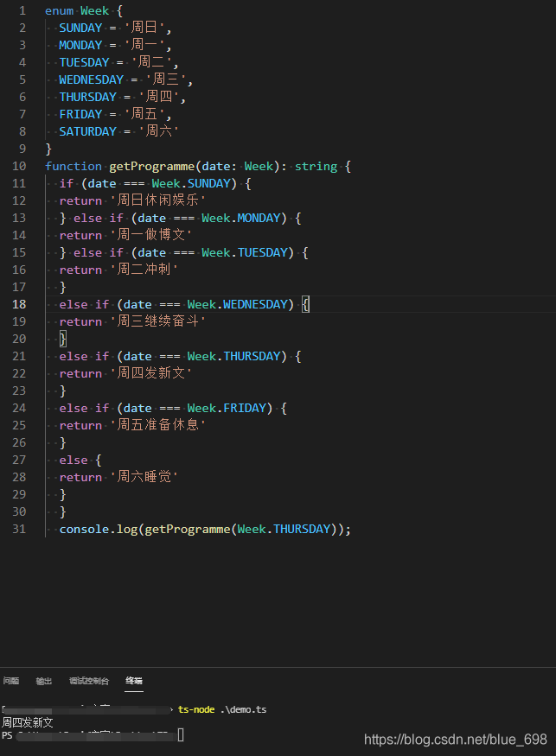The height and width of the screenshot is (756, 556).
Task: Click the string '周六睡觉' on line 28
Action: [x=144, y=476]
